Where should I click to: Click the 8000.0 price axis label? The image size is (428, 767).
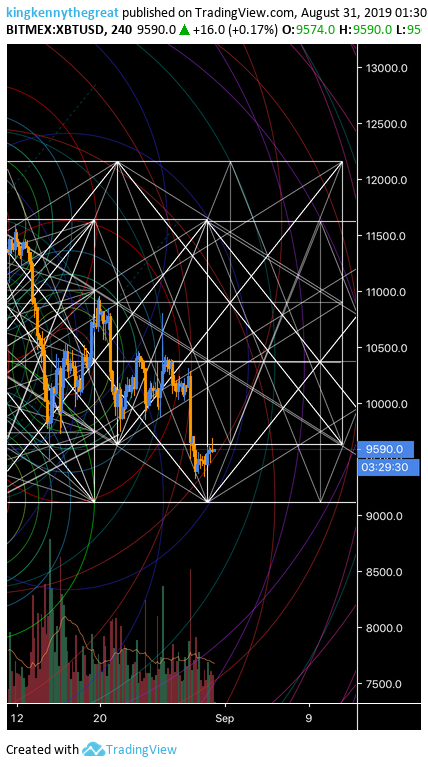point(386,628)
